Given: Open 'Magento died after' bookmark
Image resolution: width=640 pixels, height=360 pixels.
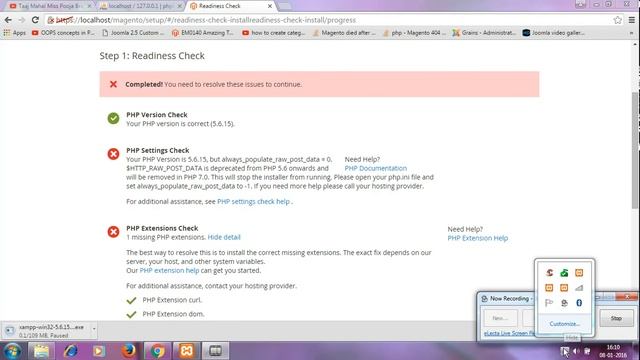Looking at the screenshot, I should (344, 33).
